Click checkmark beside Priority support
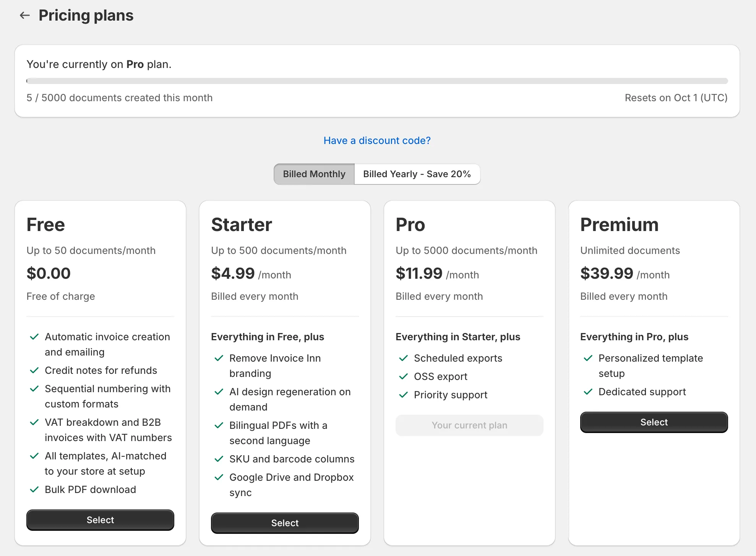This screenshot has width=756, height=556. pos(404,395)
